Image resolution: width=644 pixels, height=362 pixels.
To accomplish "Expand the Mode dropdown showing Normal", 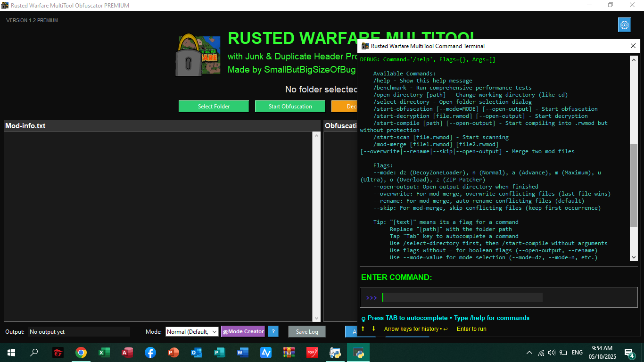I will pyautogui.click(x=192, y=331).
